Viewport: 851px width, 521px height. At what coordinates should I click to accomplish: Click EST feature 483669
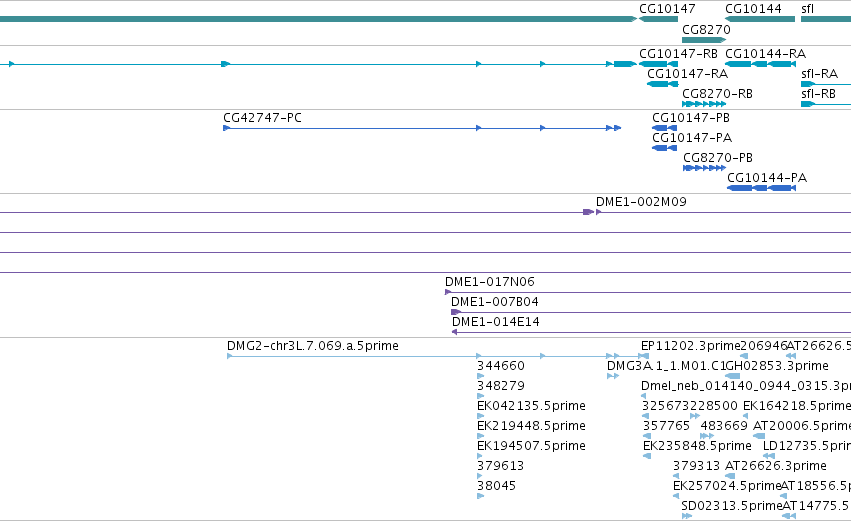coord(724,426)
